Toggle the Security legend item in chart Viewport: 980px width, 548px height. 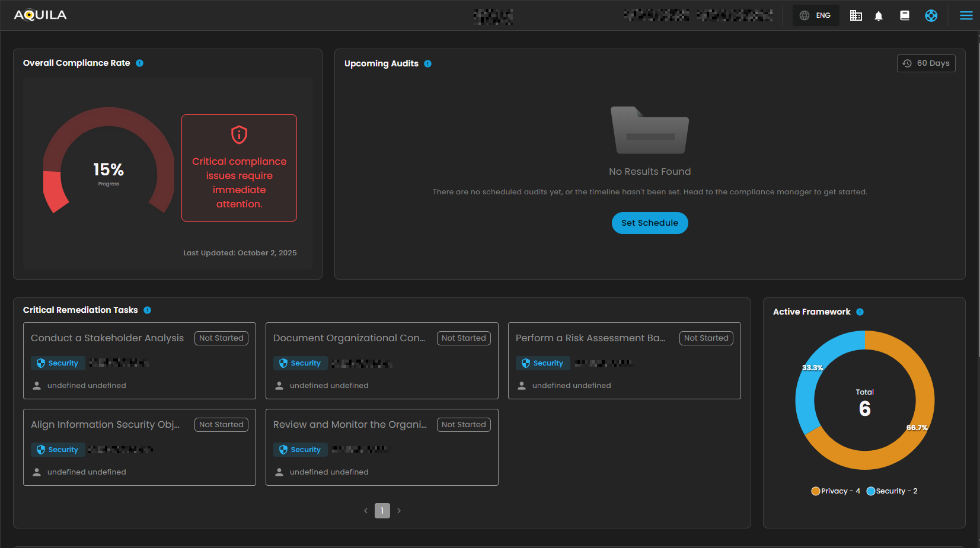pyautogui.click(x=892, y=491)
